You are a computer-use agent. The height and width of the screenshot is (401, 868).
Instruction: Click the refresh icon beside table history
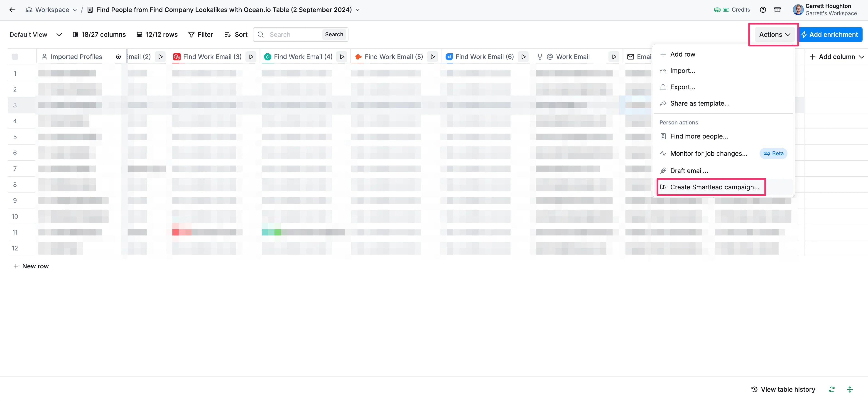coord(832,390)
